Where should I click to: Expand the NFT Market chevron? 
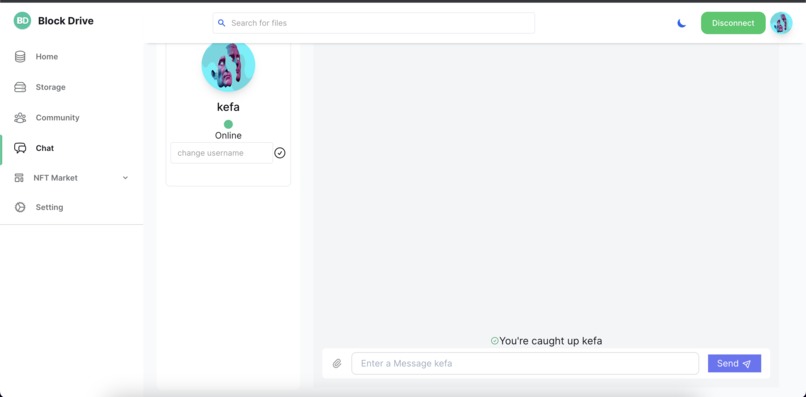click(x=125, y=178)
